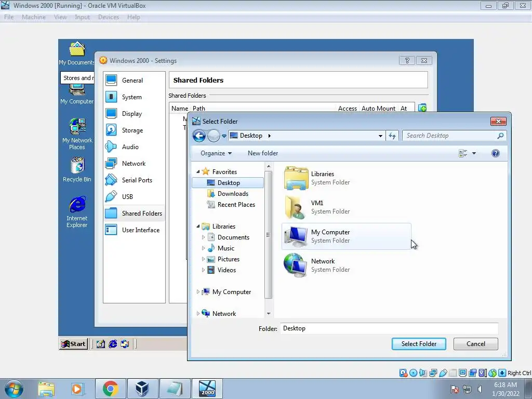Select the VM1 system folder
532x399 pixels.
[x=346, y=207]
